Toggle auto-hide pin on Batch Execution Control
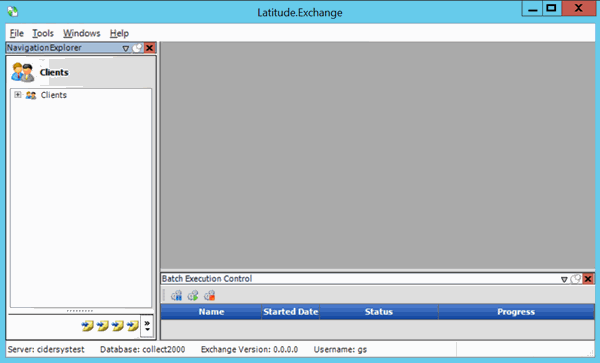The height and width of the screenshot is (363, 600). pos(576,279)
